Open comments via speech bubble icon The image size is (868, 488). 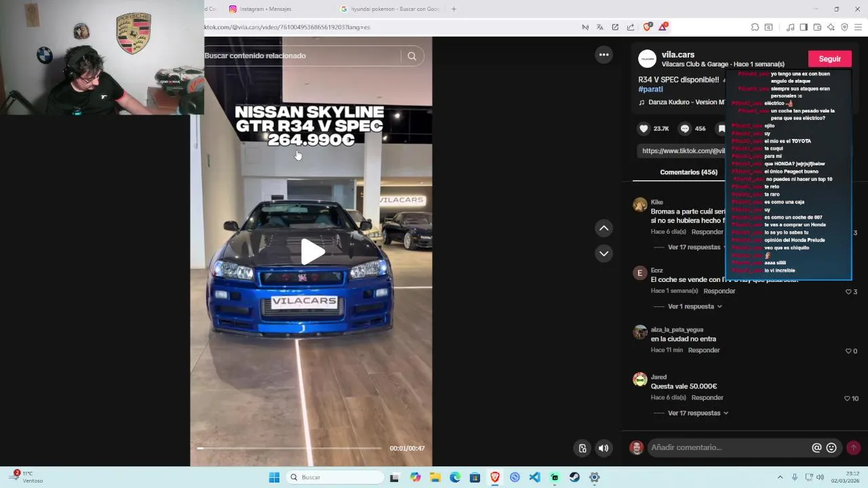[x=685, y=128]
